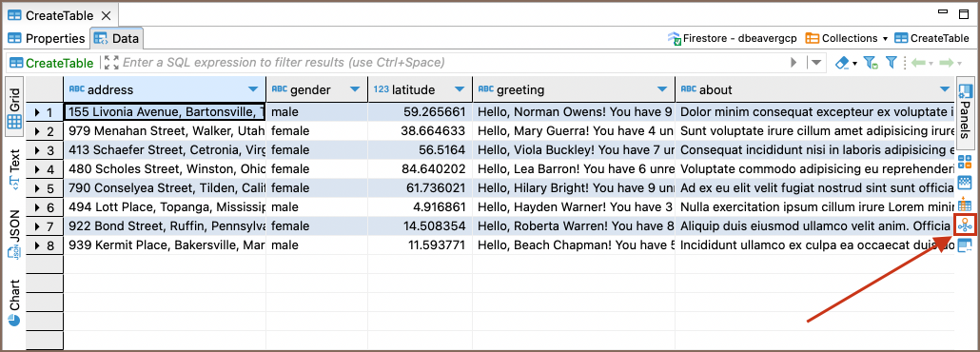
Task: Switch to the Properties tab
Action: pos(47,38)
